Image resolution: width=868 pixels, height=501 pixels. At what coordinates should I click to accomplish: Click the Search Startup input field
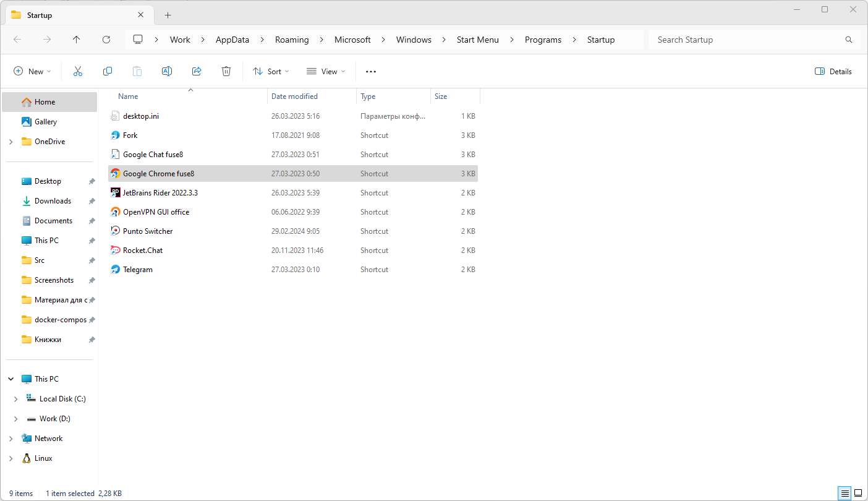coord(747,40)
